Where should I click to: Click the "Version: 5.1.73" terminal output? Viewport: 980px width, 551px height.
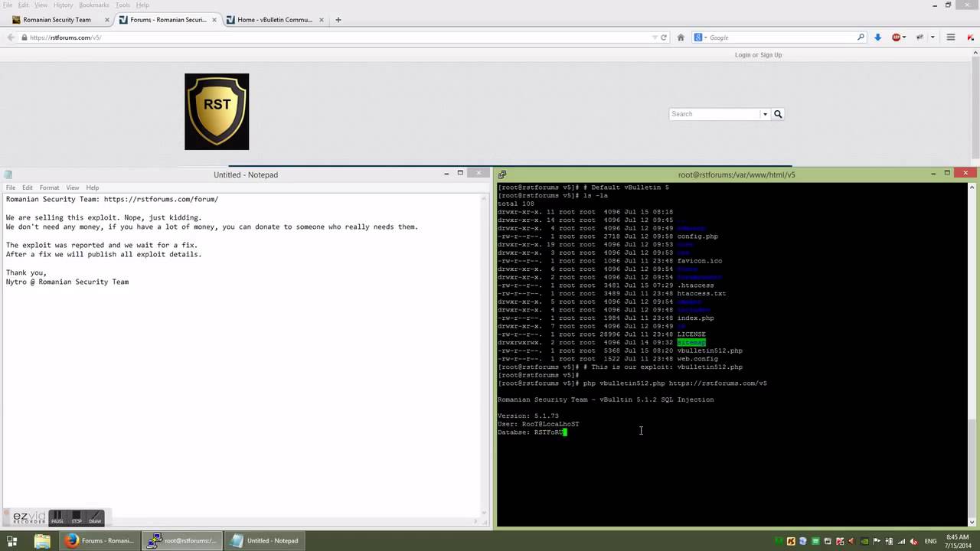point(528,416)
